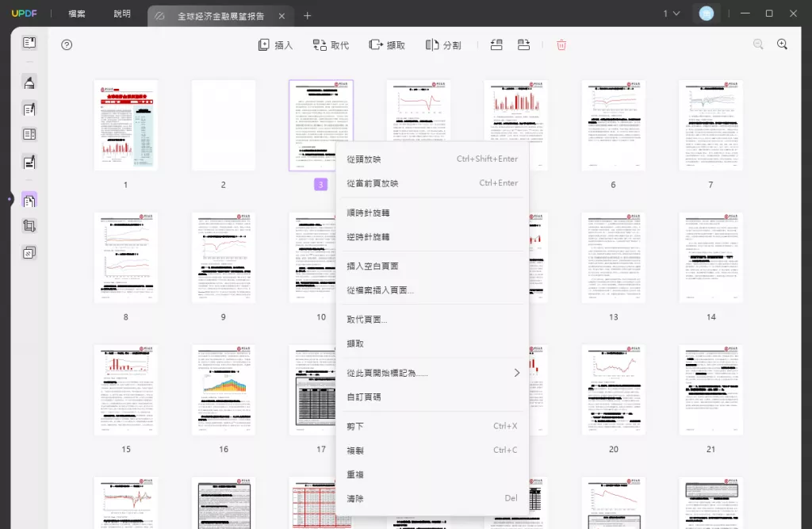Click the 分割 split toolbar button
Image resolution: width=812 pixels, height=529 pixels.
443,45
